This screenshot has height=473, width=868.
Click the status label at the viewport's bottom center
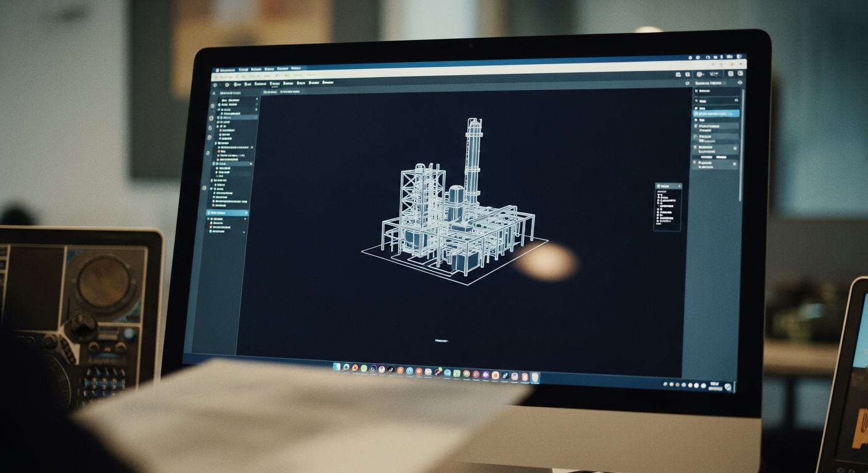pos(441,341)
